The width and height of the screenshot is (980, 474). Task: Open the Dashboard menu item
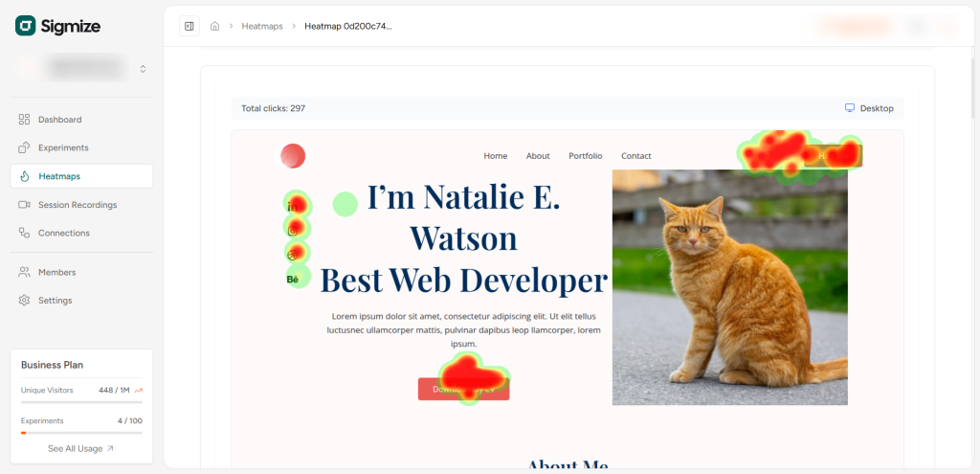tap(81, 120)
